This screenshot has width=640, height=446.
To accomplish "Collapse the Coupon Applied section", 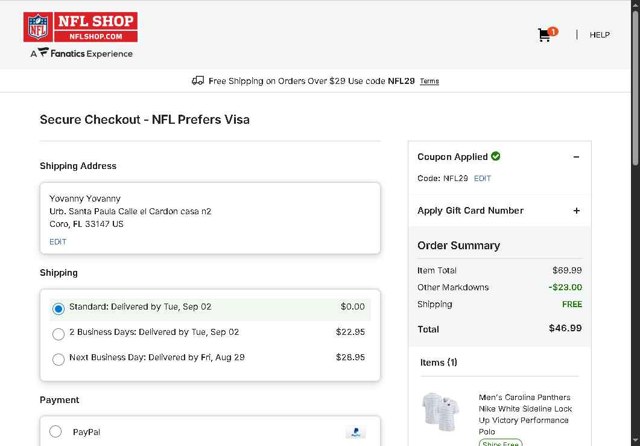I will (x=576, y=157).
